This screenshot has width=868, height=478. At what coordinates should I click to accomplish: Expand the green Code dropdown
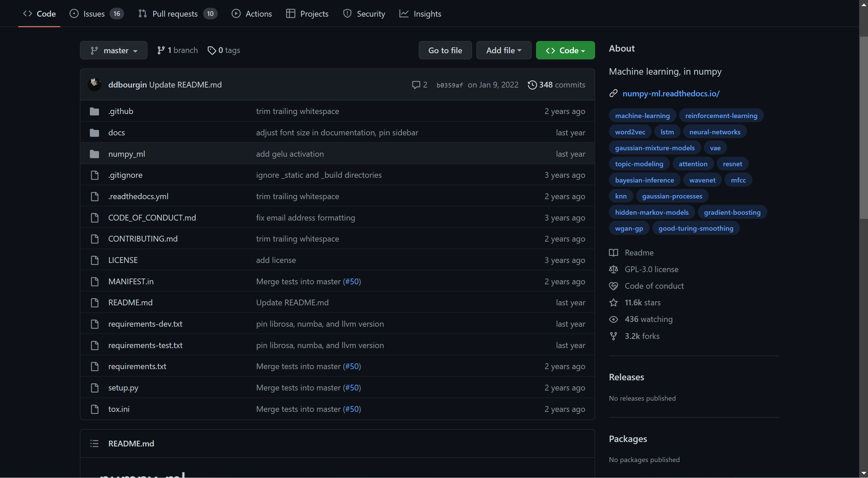point(565,50)
